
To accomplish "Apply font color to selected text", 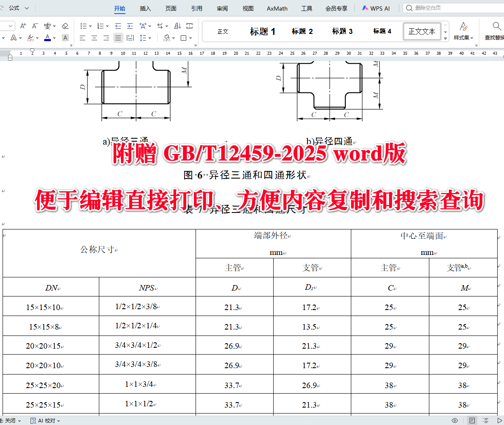I will pyautogui.click(x=48, y=38).
